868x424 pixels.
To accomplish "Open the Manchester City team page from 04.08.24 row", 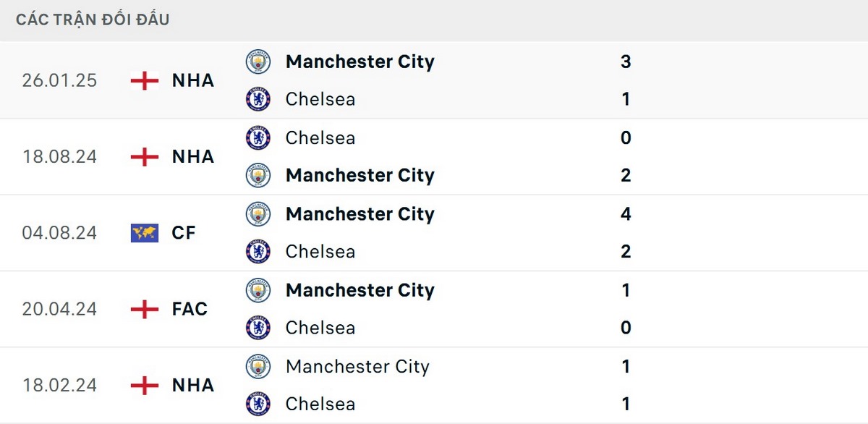I will [x=360, y=214].
